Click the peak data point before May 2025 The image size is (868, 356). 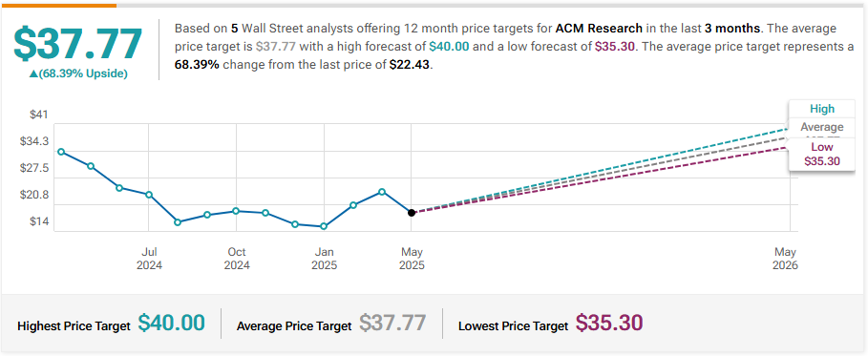[382, 192]
